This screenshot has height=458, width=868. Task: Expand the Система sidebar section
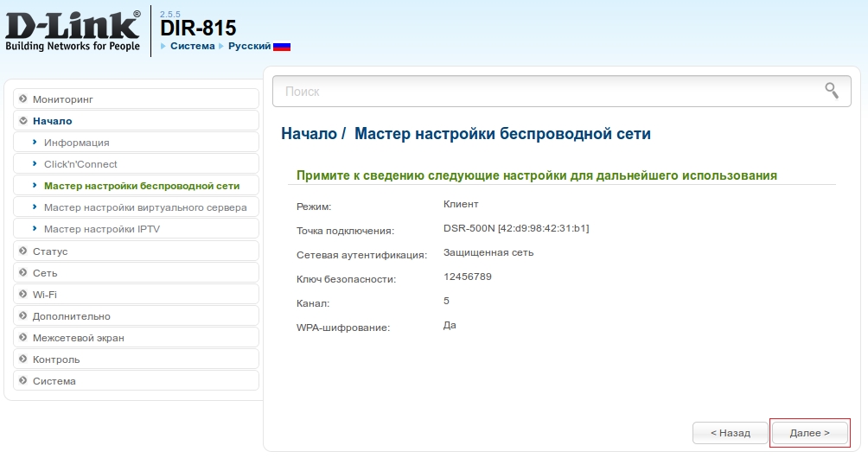pyautogui.click(x=54, y=381)
